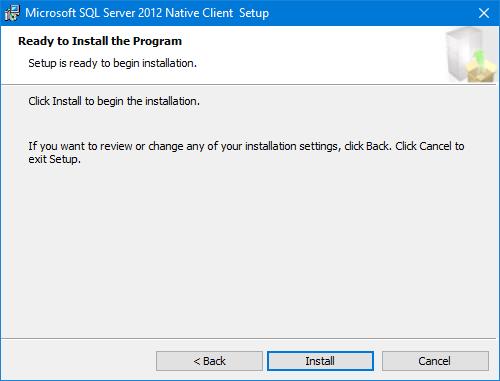Click the window title "Microsoft SQL Server 2012 Native Client Setup"
This screenshot has height=381, width=500.
point(147,13)
